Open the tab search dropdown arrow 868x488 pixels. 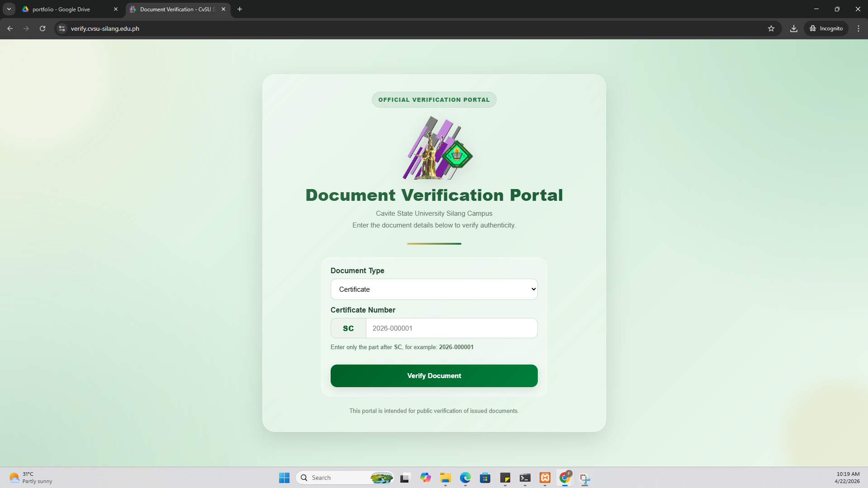(x=9, y=9)
